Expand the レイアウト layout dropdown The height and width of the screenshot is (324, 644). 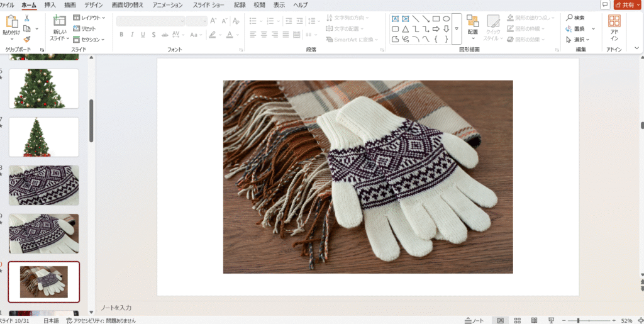(x=88, y=18)
